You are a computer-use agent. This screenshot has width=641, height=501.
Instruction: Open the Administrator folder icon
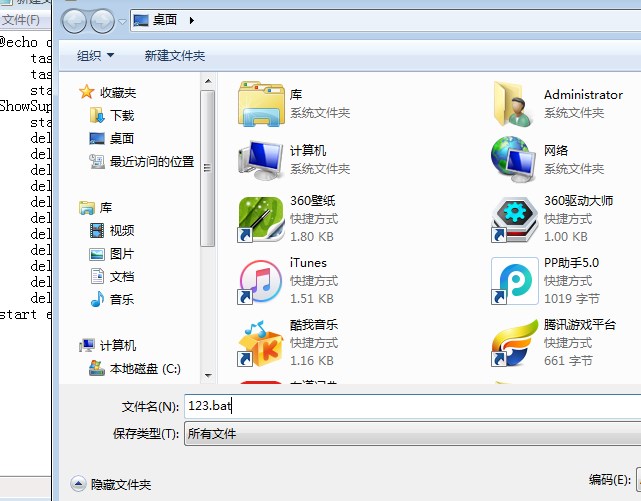tap(513, 103)
